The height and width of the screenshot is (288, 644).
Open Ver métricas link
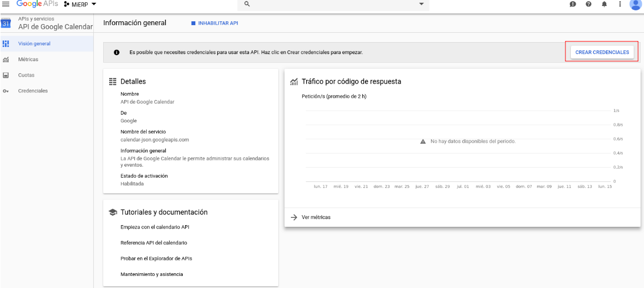click(x=316, y=218)
